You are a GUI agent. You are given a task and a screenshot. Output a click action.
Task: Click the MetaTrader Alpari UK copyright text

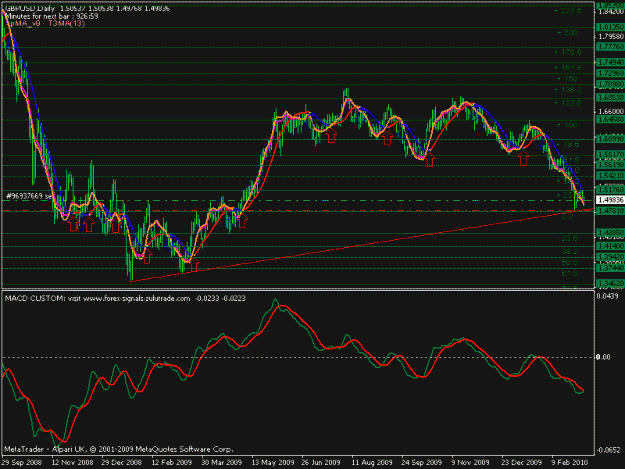tap(119, 449)
